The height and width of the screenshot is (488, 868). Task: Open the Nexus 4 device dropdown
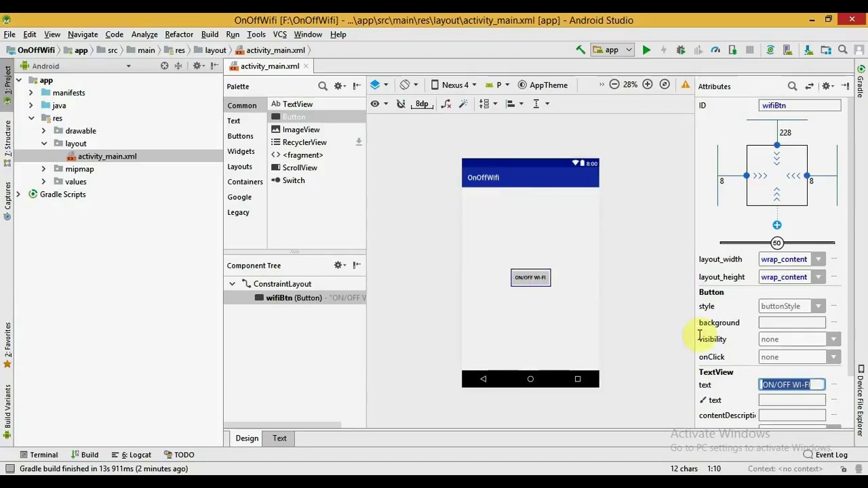[454, 85]
